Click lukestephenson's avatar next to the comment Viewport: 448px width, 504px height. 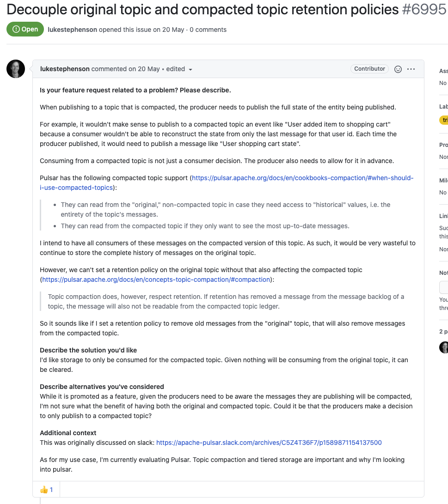15,68
